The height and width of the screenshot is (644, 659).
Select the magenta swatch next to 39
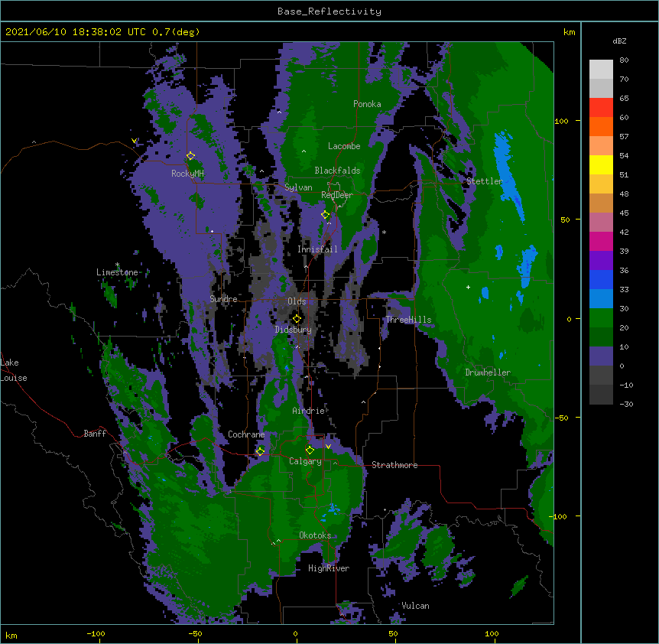pos(601,241)
